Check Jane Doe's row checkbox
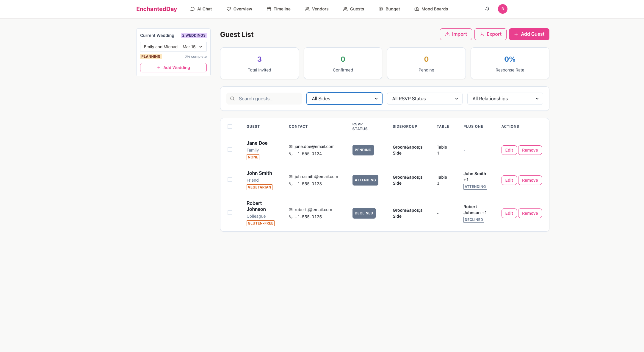Viewport: 644px width, 352px height. tap(230, 149)
